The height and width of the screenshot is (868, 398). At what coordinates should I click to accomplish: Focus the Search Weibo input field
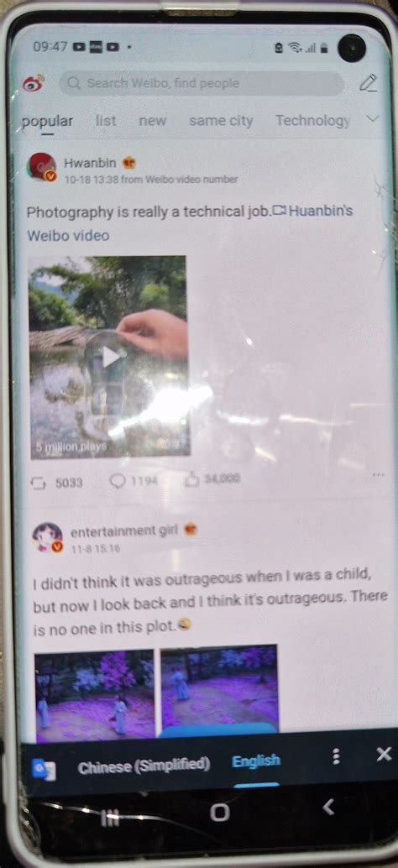[202, 83]
